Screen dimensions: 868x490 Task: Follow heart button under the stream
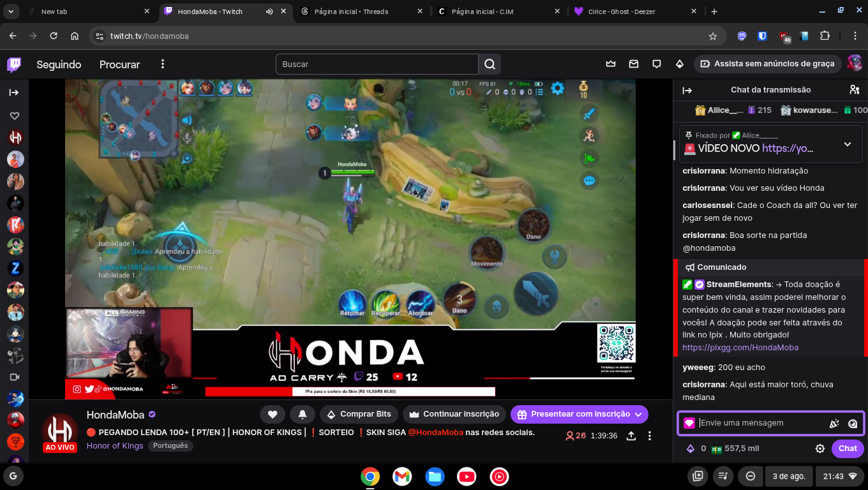pyautogui.click(x=273, y=414)
